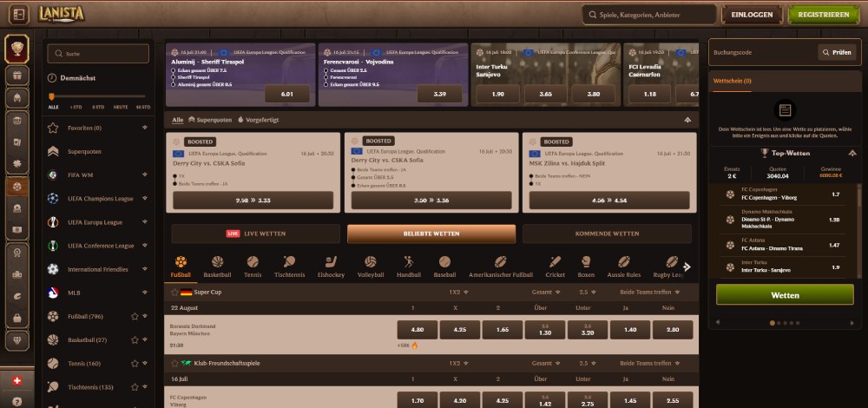Favorite the Tischtennis (135) sidebar entry with star
This screenshot has width=868, height=408.
[135, 387]
